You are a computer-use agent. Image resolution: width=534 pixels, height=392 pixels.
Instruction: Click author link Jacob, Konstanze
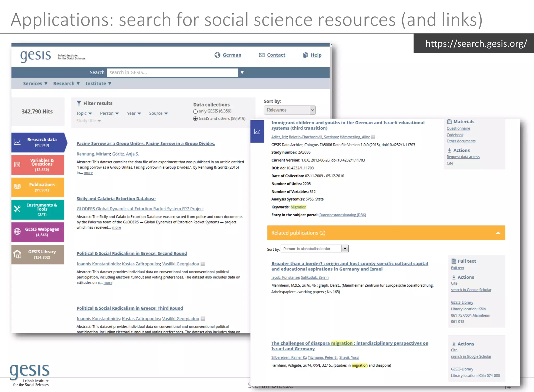pos(285,278)
